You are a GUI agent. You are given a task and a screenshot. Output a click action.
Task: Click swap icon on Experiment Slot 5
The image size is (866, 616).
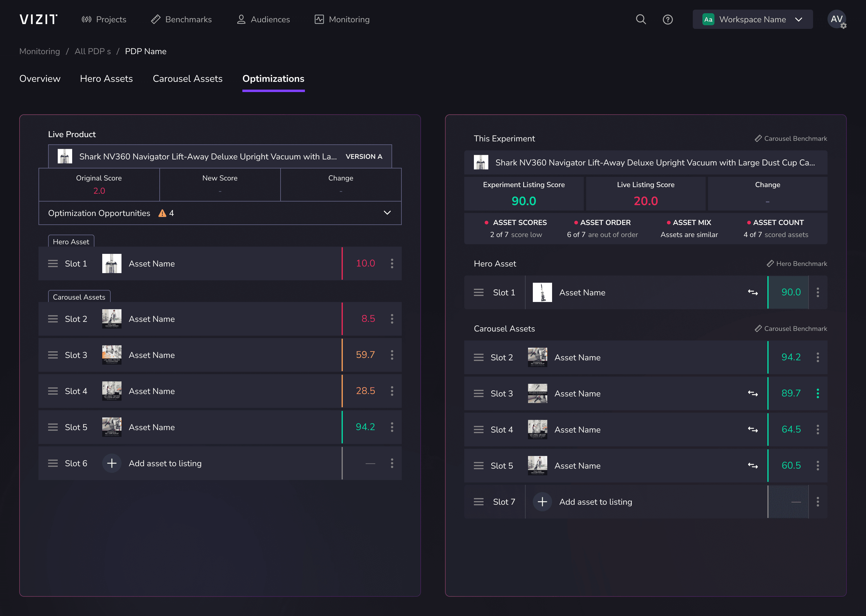(753, 465)
